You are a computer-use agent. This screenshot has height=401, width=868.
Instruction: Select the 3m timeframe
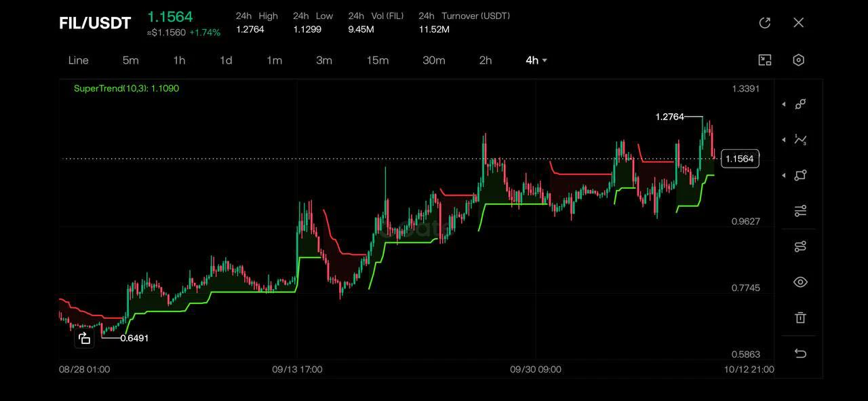click(324, 60)
